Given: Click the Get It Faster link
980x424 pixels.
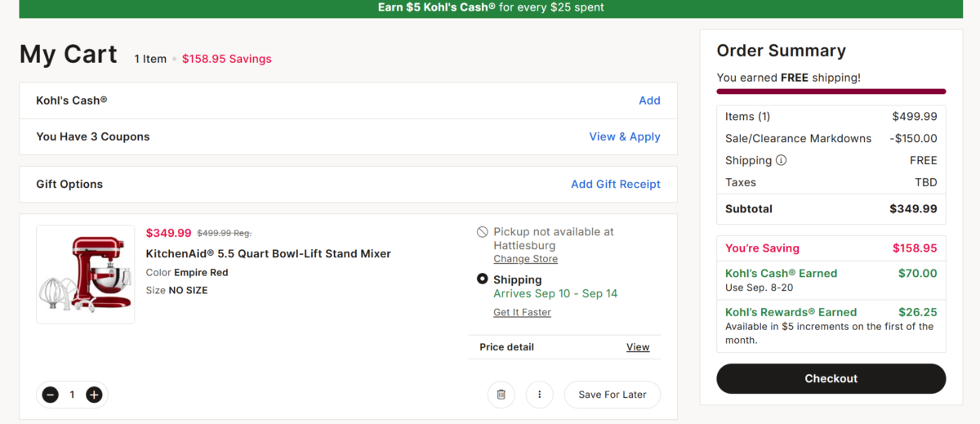Looking at the screenshot, I should tap(522, 312).
